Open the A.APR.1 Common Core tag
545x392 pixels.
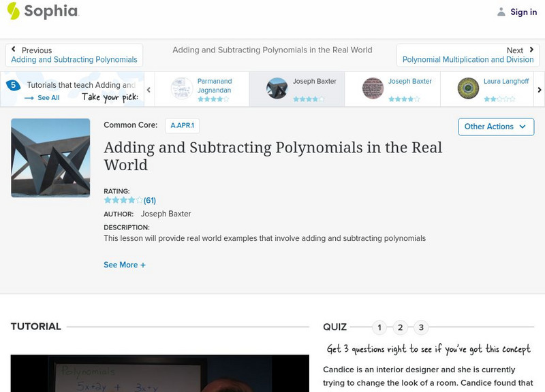182,125
